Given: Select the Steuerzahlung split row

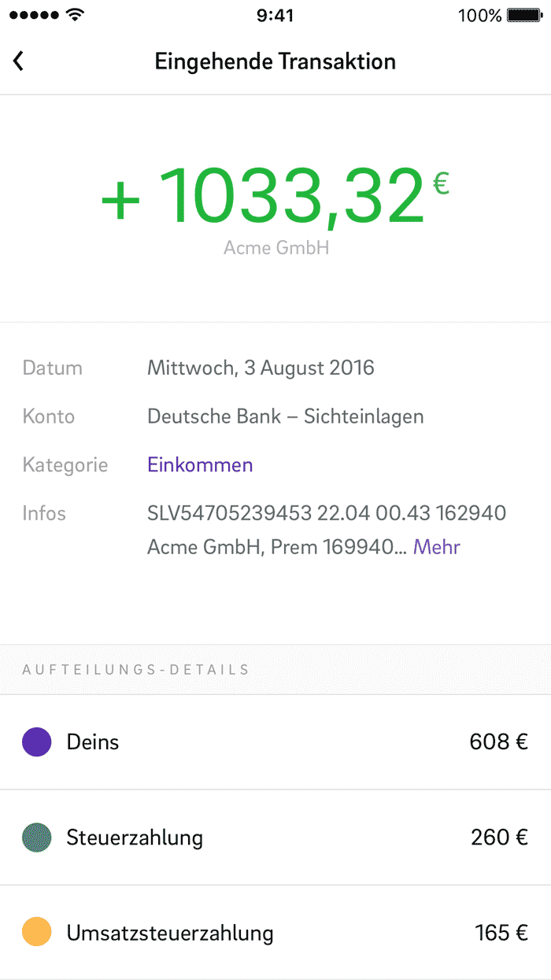Looking at the screenshot, I should tap(275, 837).
